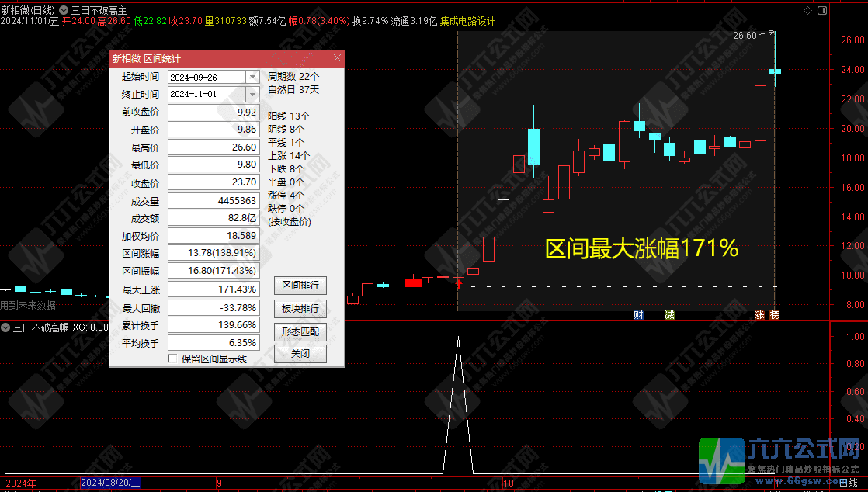Click the 涨停 4个 statistic
This screenshot has width=868, height=492.
coord(286,196)
